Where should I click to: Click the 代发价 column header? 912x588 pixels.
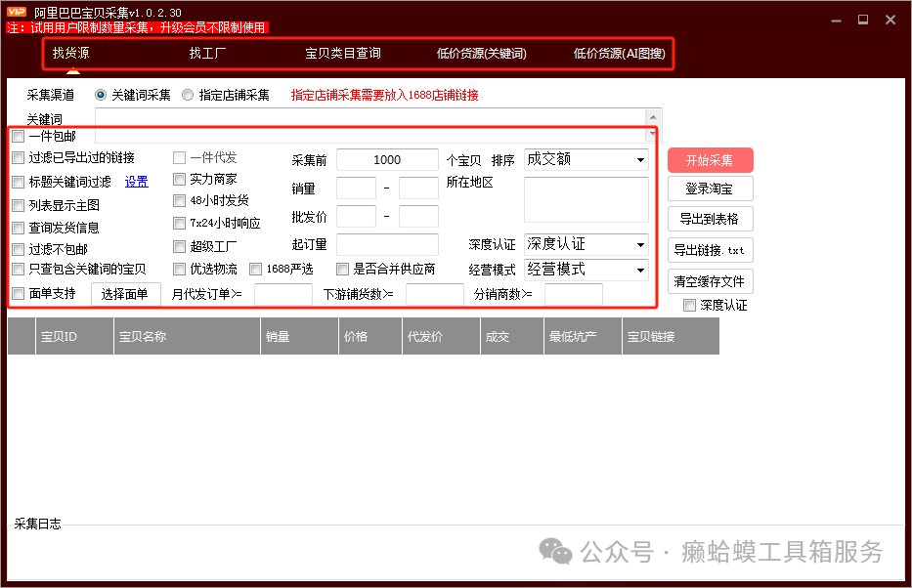pos(442,336)
